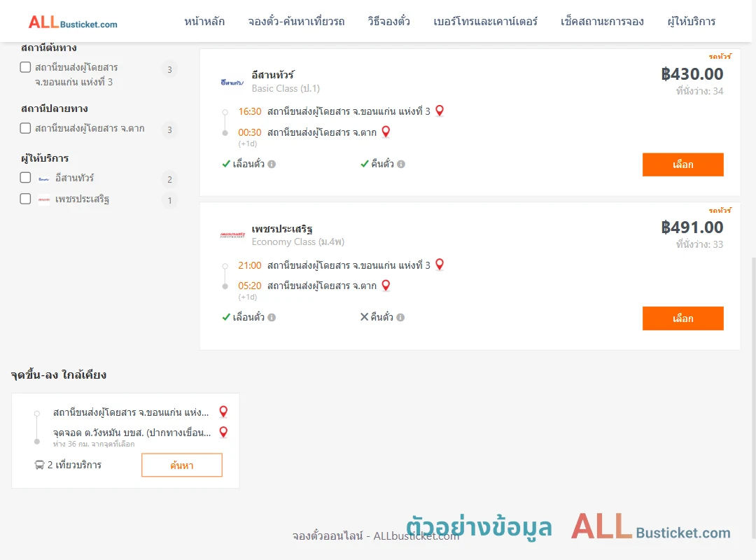The image size is (756, 560).
Task: Open the หน้าหลัก menu item
Action: [204, 22]
